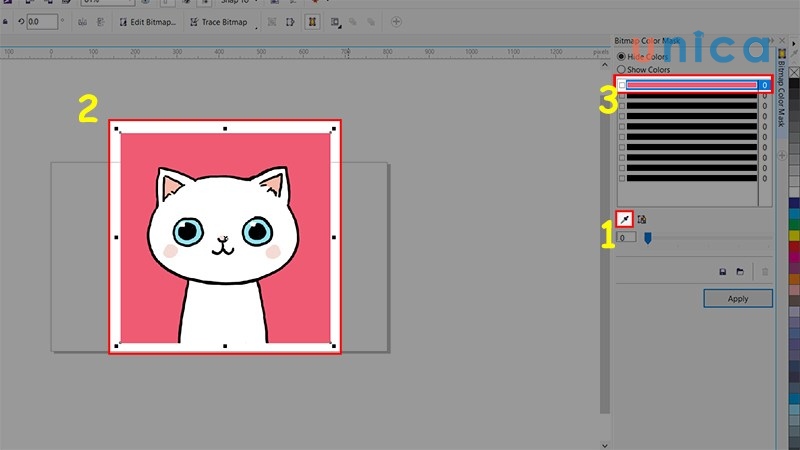Click the highlighted yellow toolbar icon
Viewport: 800px width, 450px height.
[311, 21]
